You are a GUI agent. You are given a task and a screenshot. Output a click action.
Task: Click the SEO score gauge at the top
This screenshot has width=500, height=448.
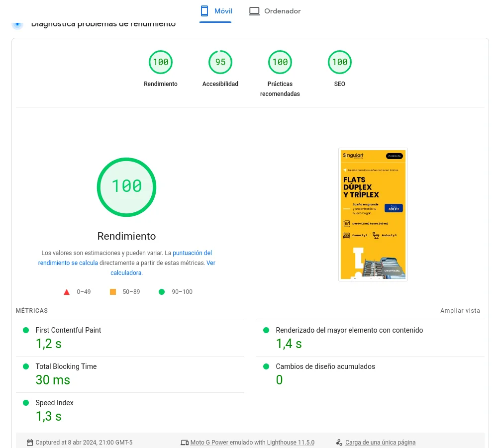point(339,62)
